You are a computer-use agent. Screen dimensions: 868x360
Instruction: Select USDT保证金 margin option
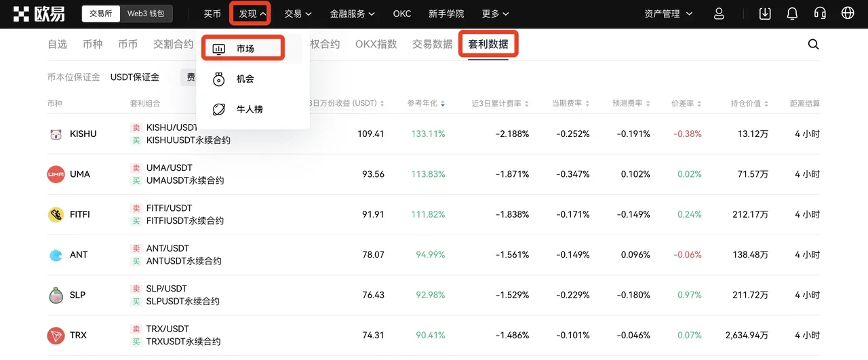pyautogui.click(x=135, y=77)
